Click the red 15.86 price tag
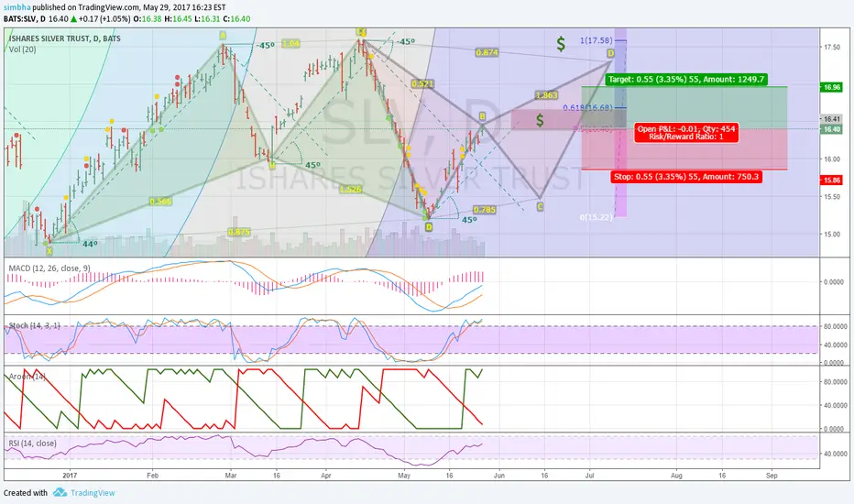 tap(832, 180)
